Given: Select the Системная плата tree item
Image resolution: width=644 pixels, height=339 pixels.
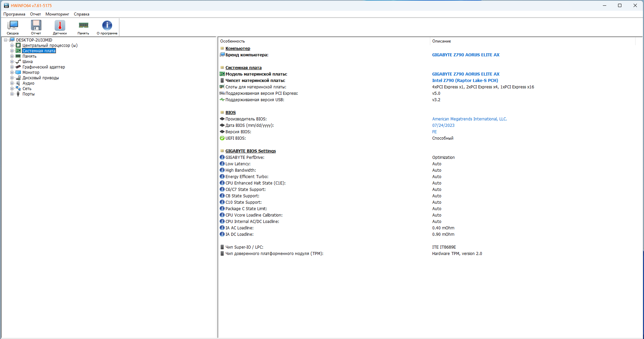Looking at the screenshot, I should pos(39,51).
